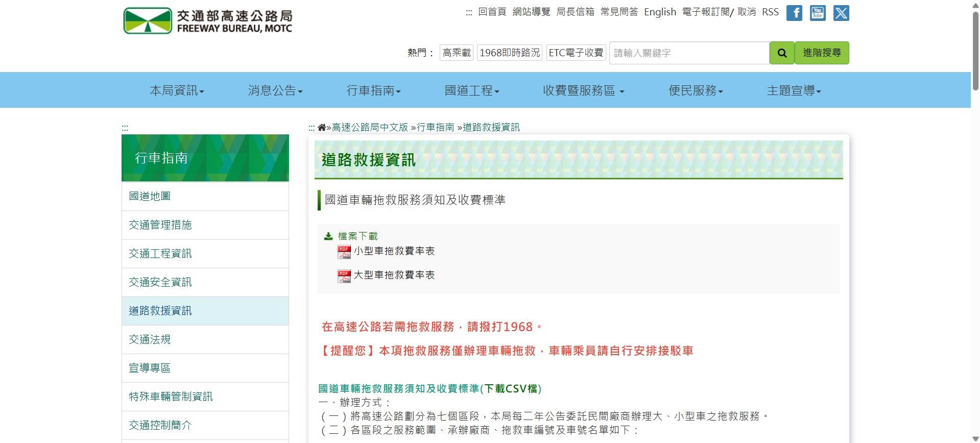980x443 pixels.
Task: Open the X (Twitter) icon link
Action: tap(841, 13)
